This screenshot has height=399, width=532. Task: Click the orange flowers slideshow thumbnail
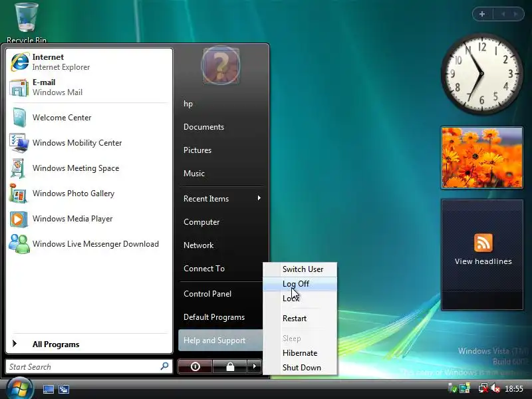tap(481, 158)
